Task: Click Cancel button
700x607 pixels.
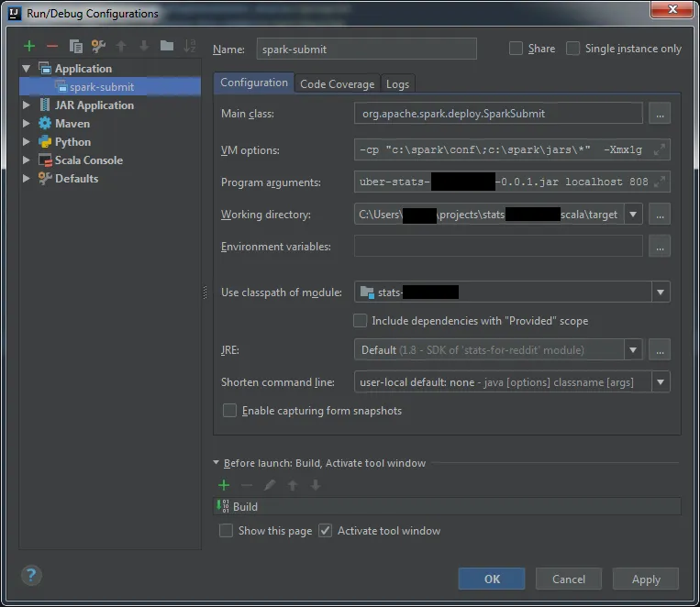Action: coord(568,579)
